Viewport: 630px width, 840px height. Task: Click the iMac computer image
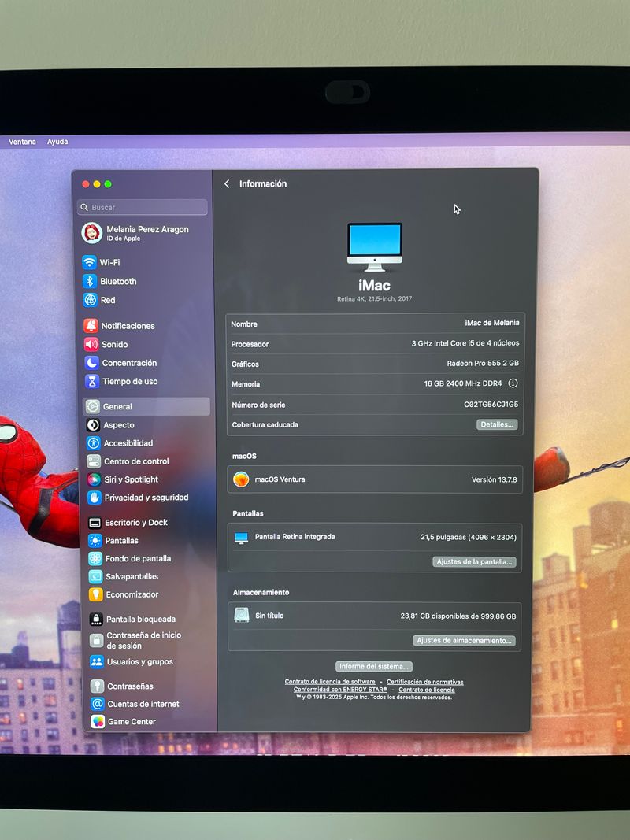pos(375,247)
